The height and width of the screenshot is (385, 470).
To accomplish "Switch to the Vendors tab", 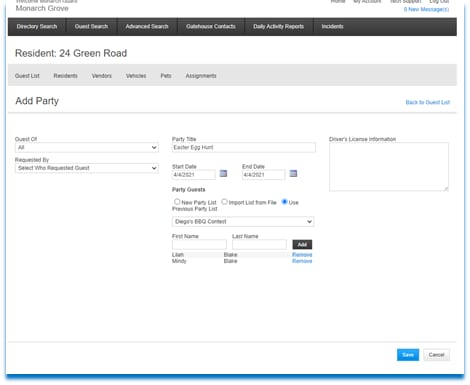I will 102,76.
